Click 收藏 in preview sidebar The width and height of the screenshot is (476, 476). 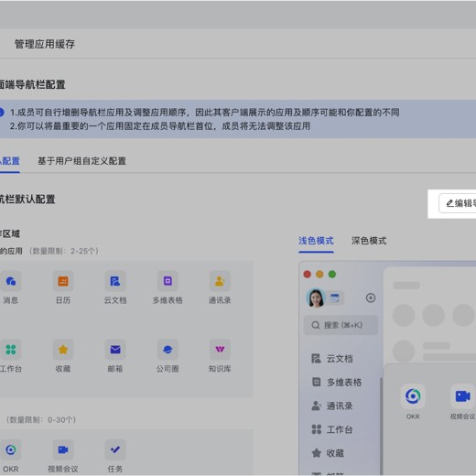pos(328,453)
